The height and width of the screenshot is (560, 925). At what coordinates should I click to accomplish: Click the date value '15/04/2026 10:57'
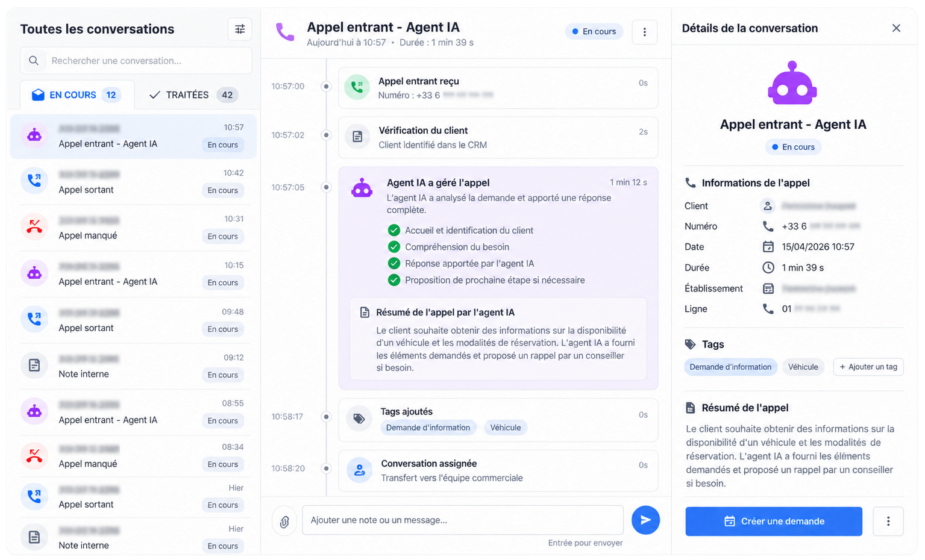[818, 247]
